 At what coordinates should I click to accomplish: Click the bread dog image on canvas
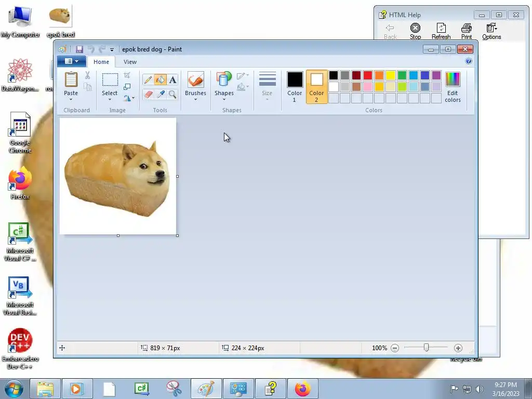click(x=117, y=180)
